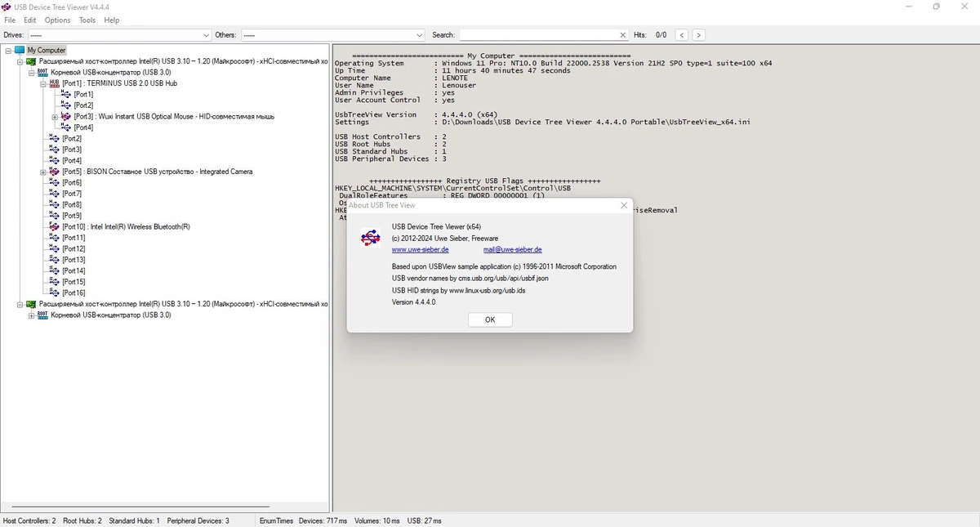Open the Options menu
Viewport: 980px width, 527px height.
57,20
